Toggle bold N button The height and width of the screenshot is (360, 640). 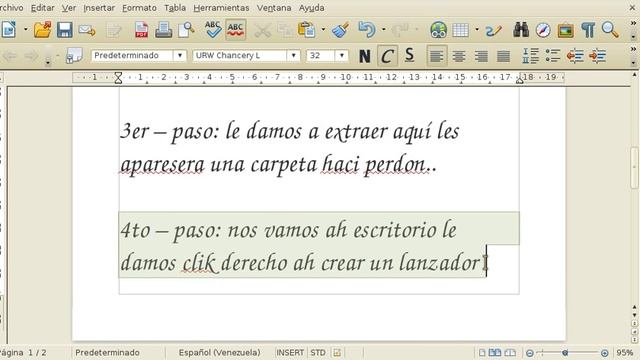[x=365, y=56]
